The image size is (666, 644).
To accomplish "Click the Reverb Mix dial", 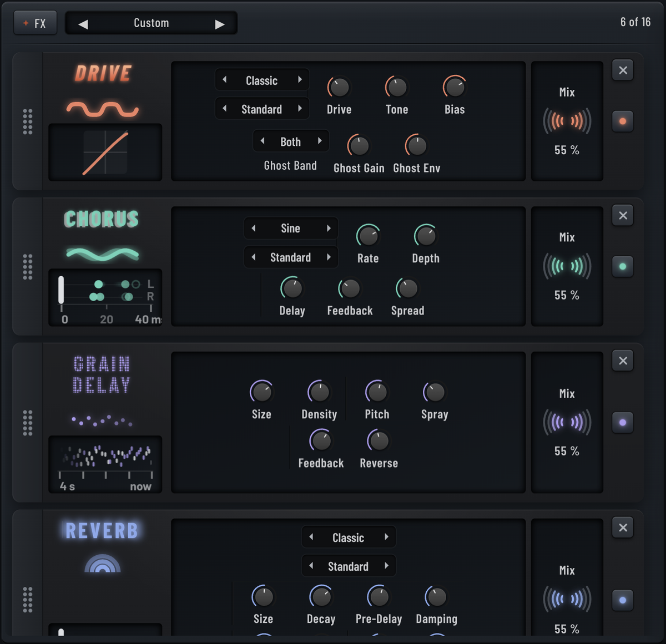I will coord(567,600).
